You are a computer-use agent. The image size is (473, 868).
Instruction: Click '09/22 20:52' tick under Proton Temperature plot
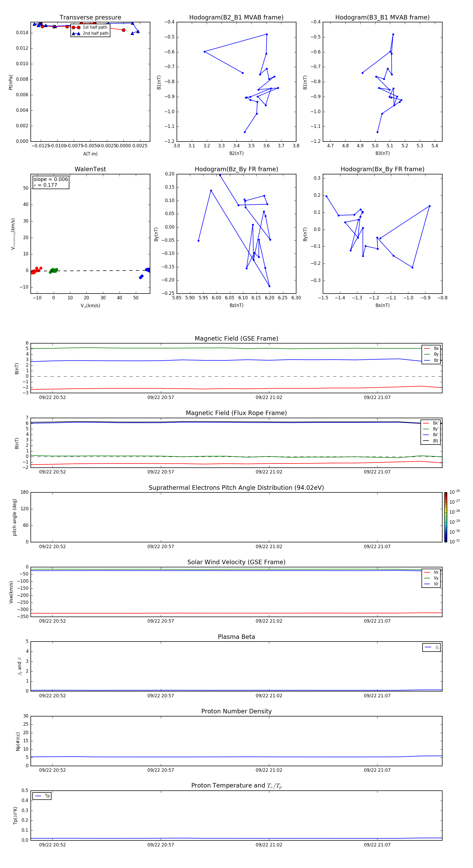52,845
